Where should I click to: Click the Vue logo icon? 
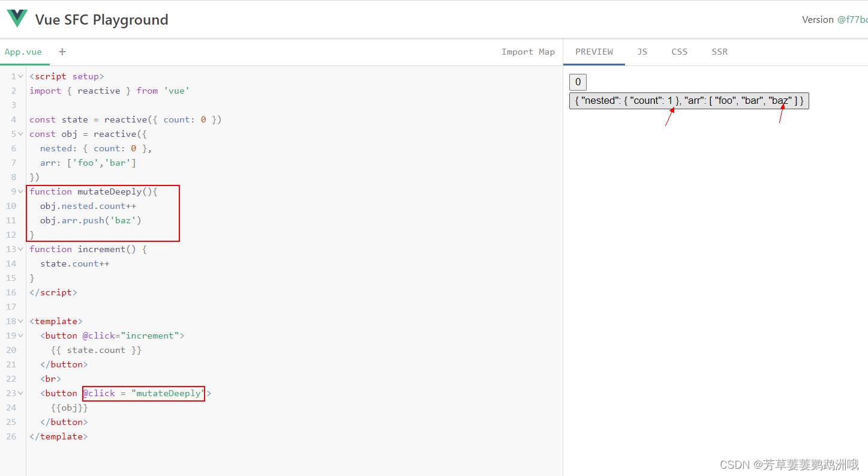[17, 19]
